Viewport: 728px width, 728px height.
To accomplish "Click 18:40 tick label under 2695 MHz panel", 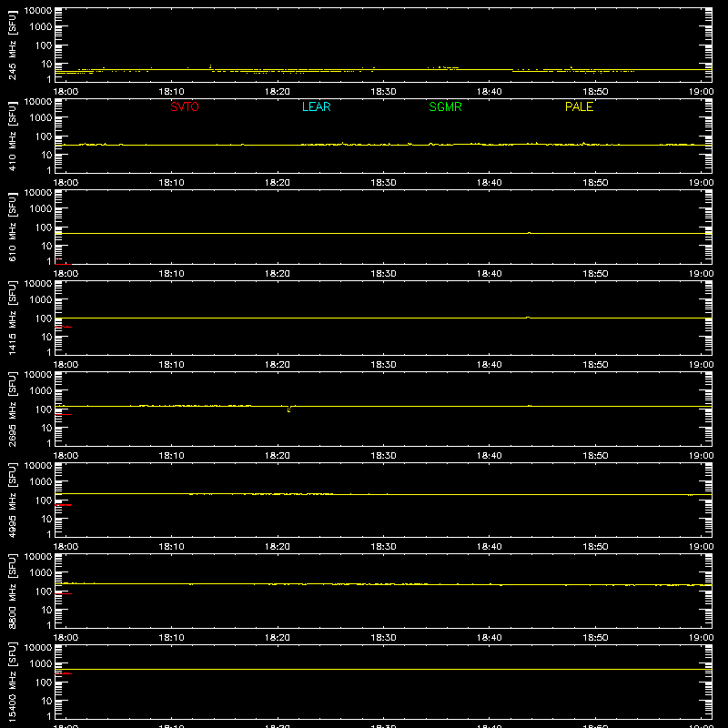I will [490, 456].
